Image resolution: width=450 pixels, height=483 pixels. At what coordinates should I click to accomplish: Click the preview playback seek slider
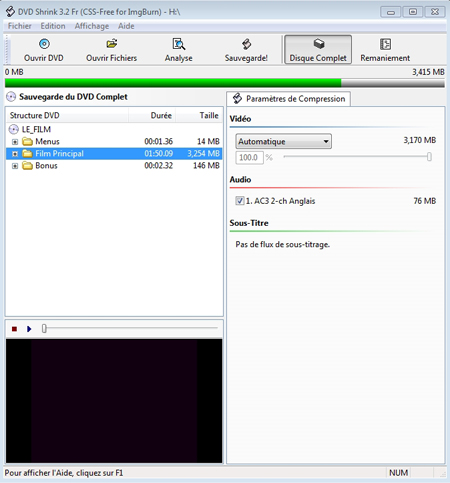[130, 328]
